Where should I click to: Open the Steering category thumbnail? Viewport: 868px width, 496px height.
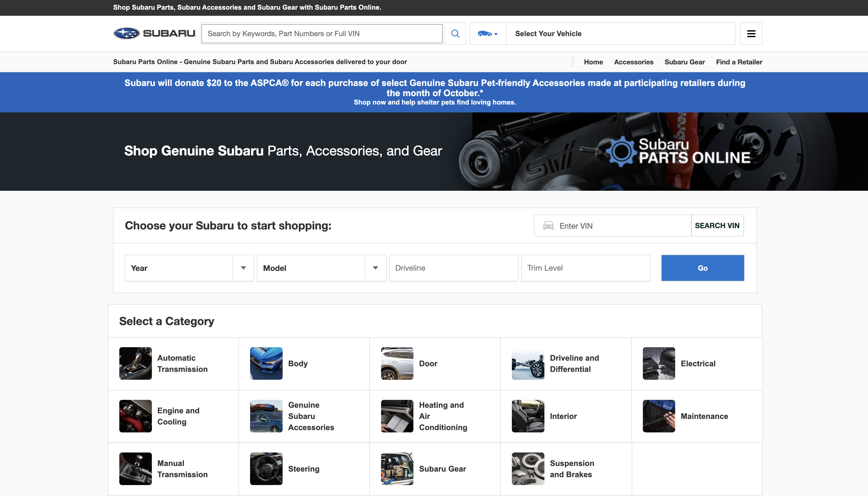[x=266, y=469]
